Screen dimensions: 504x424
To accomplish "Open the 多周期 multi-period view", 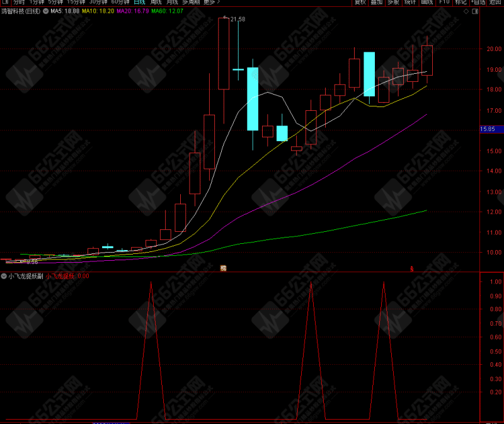I will 191,2.
